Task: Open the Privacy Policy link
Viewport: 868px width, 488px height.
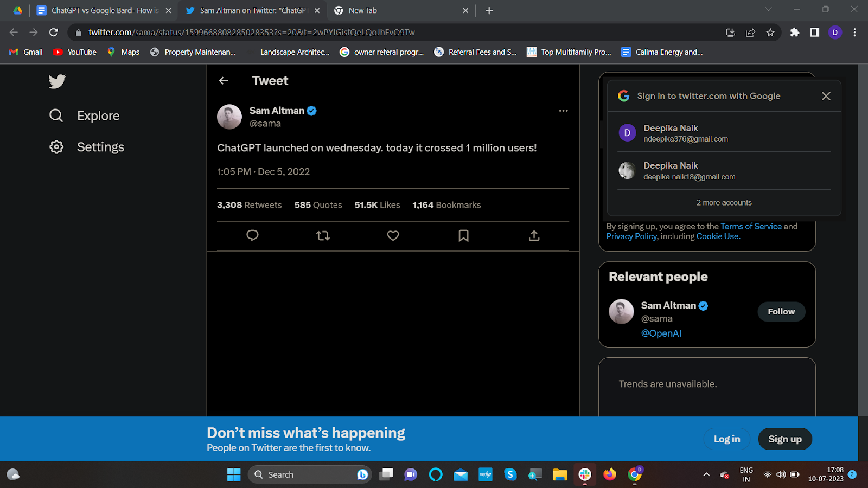Action: click(631, 236)
